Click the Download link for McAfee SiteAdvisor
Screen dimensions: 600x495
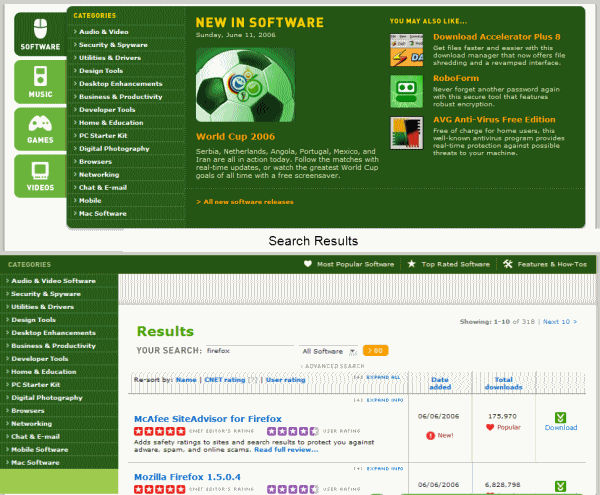pyautogui.click(x=561, y=428)
